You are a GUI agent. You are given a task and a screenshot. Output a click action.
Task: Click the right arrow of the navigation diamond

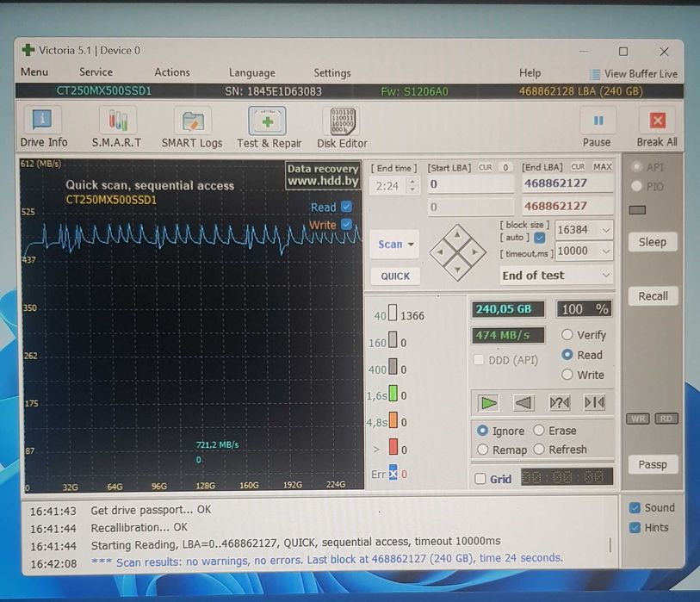pyautogui.click(x=474, y=252)
